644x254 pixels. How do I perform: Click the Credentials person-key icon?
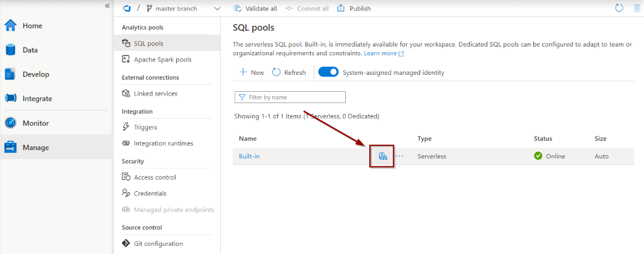pyautogui.click(x=126, y=193)
